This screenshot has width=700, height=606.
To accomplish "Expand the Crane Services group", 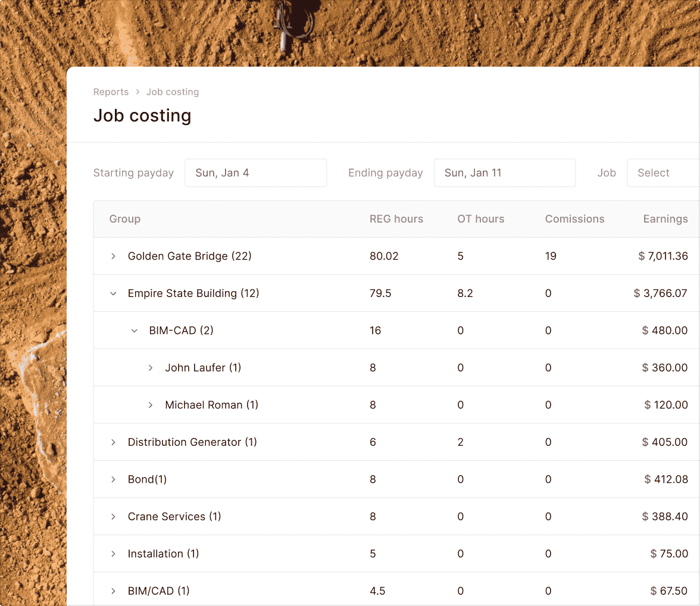I will 112,517.
